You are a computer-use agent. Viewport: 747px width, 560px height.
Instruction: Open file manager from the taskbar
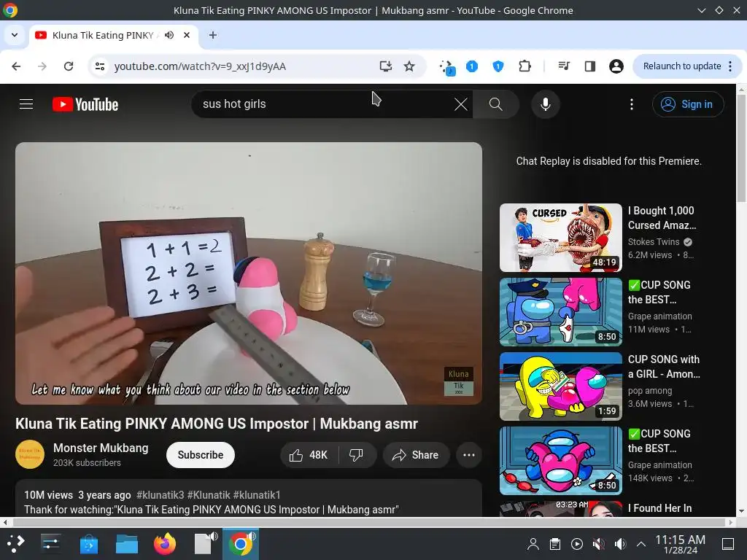pyautogui.click(x=127, y=544)
